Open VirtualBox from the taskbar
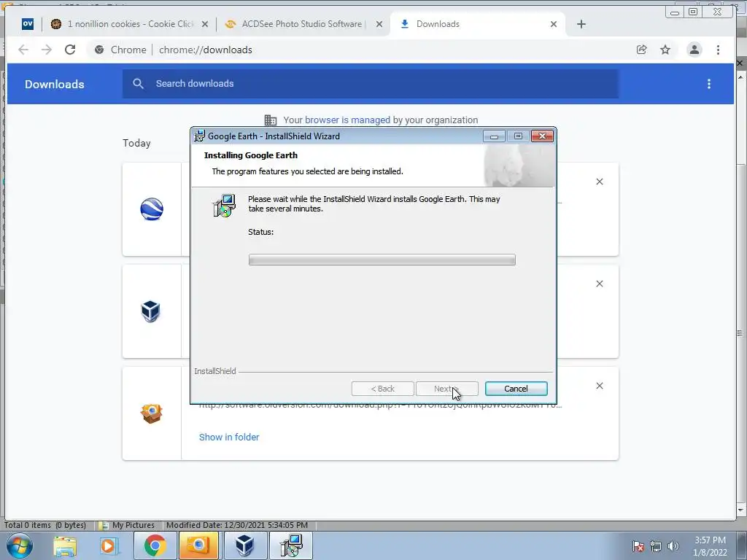747x560 pixels. click(x=245, y=545)
